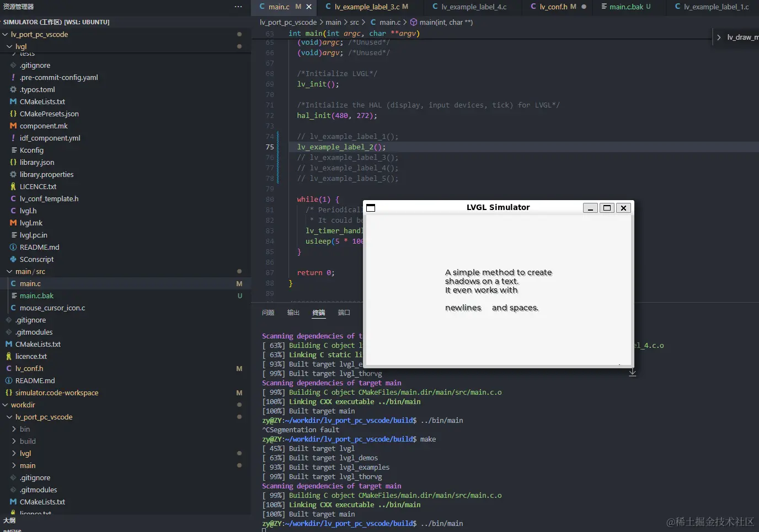759x532 pixels.
Task: Expand the lvgl folder under workdir
Action: click(x=25, y=453)
